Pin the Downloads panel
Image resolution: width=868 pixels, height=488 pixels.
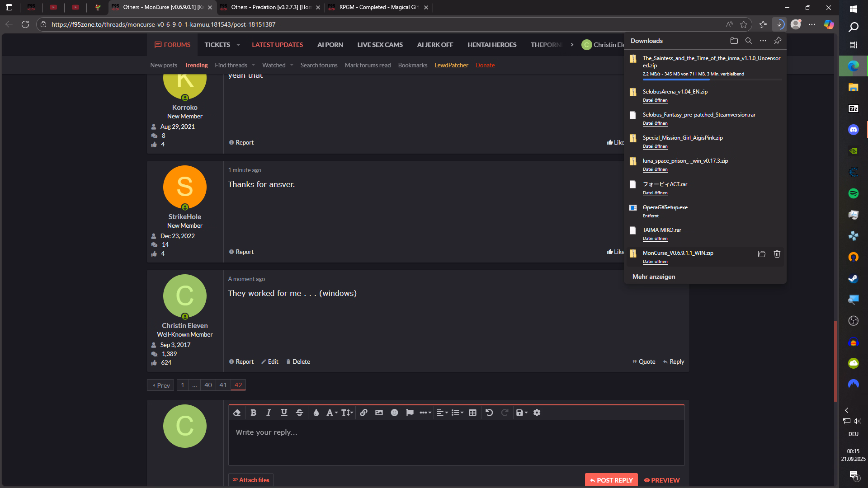(x=778, y=41)
